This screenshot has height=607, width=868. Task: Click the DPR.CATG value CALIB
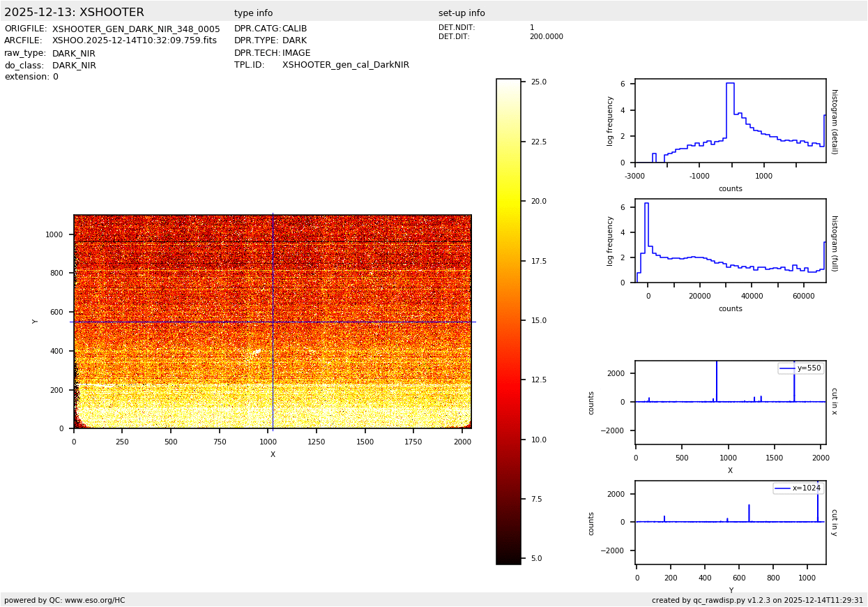point(294,29)
